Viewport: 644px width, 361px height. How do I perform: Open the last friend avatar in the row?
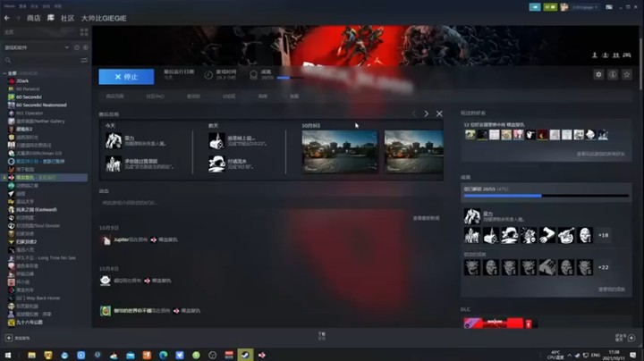coord(603,135)
